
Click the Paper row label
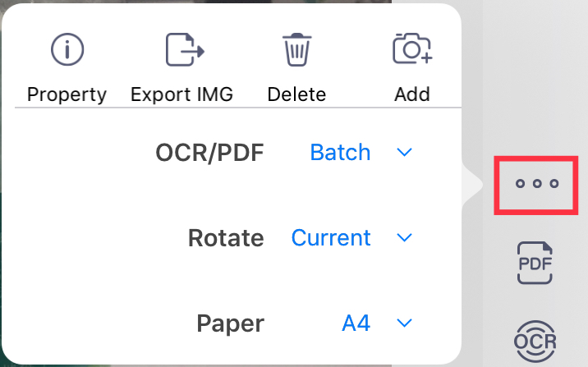tap(231, 323)
